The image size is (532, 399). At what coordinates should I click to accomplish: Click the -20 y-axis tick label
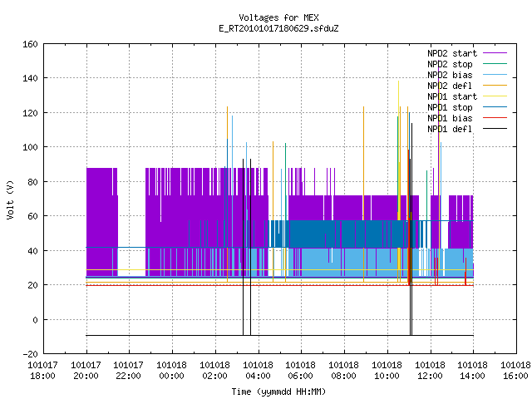[30, 354]
